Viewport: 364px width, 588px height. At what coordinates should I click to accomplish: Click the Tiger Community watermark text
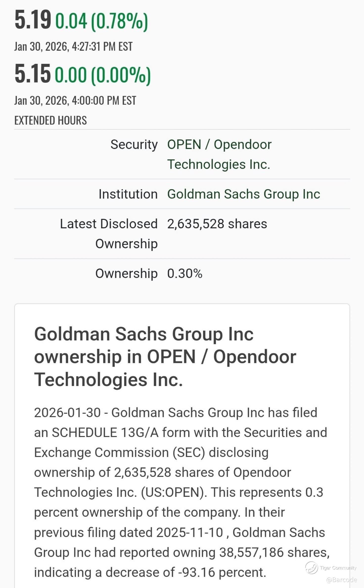338,568
